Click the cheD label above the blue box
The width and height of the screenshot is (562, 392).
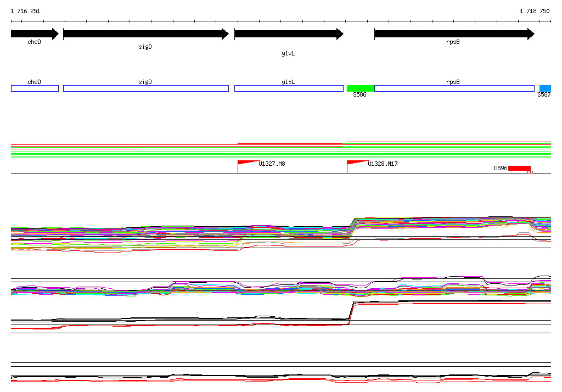tap(35, 82)
